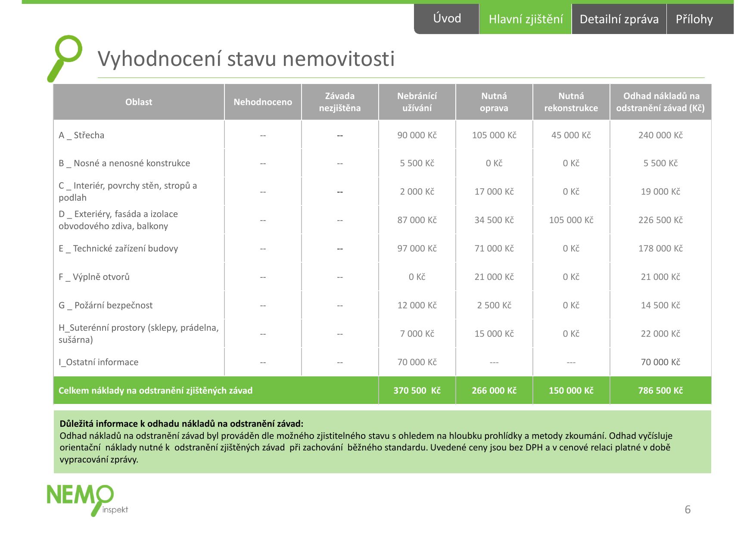The image size is (756, 534).
Task: Click the Nutná oprava column header
Action: tap(494, 102)
